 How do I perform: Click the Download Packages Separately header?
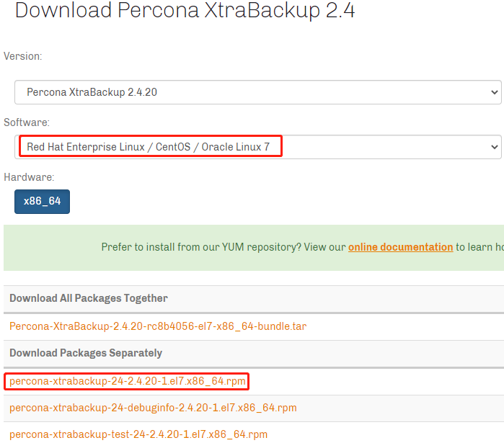pos(86,353)
